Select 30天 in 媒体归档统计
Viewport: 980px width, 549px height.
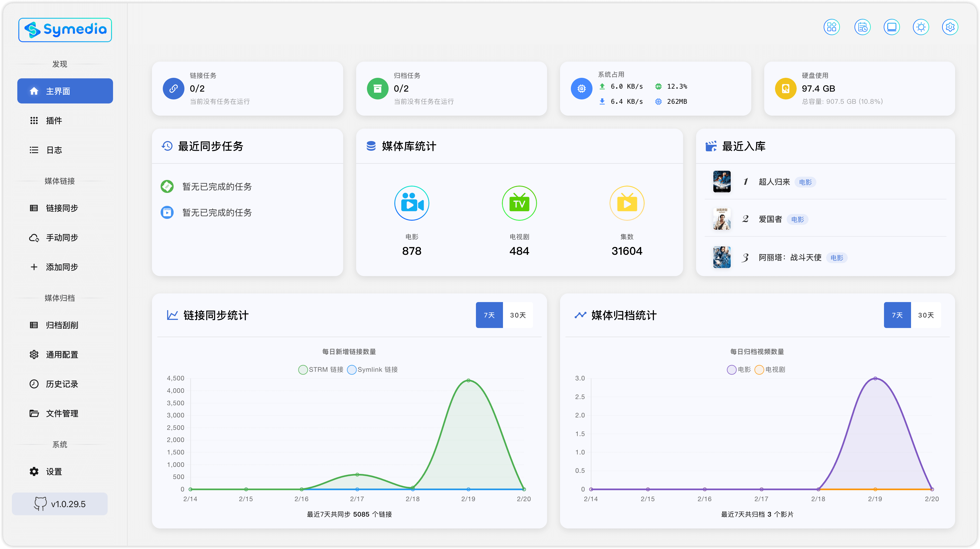926,315
